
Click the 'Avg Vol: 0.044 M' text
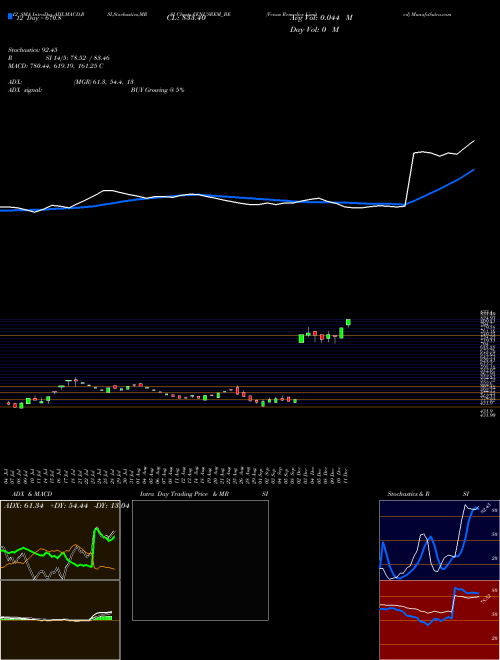click(x=321, y=18)
